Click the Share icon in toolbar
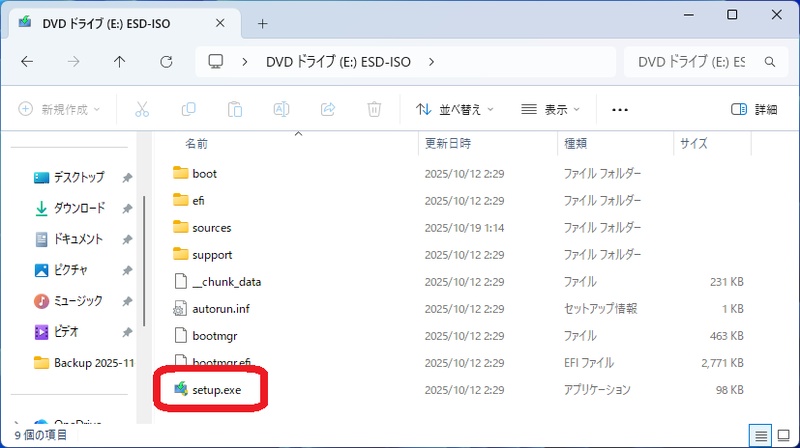Image resolution: width=800 pixels, height=448 pixels. coord(328,109)
